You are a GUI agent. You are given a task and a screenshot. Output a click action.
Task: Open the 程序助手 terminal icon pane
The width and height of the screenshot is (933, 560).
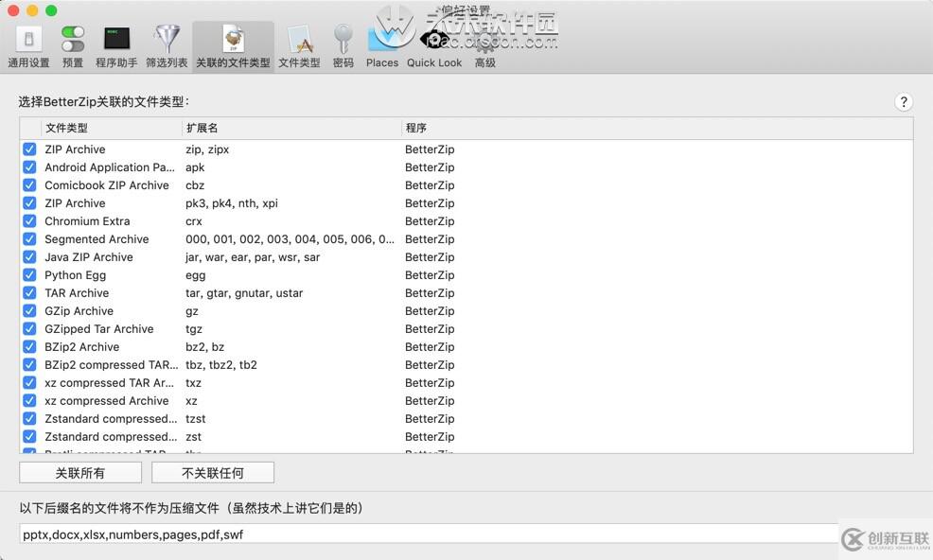116,47
